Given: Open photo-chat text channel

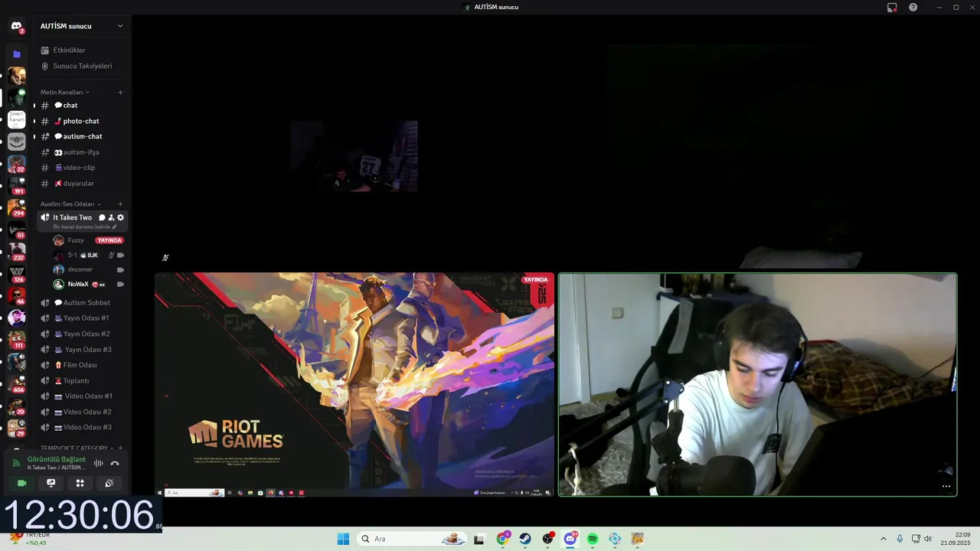Looking at the screenshot, I should [82, 121].
